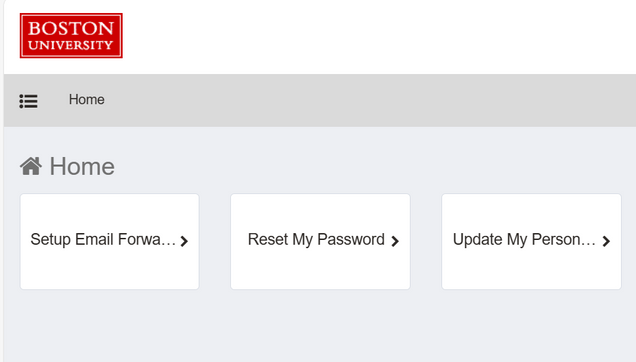Click the 'Reset My Password' text label

[x=316, y=239]
